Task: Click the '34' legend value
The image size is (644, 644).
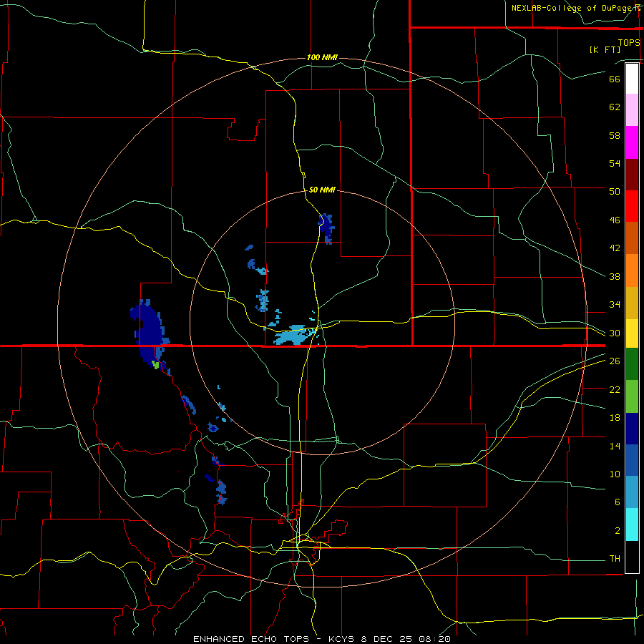Action: pyautogui.click(x=615, y=305)
